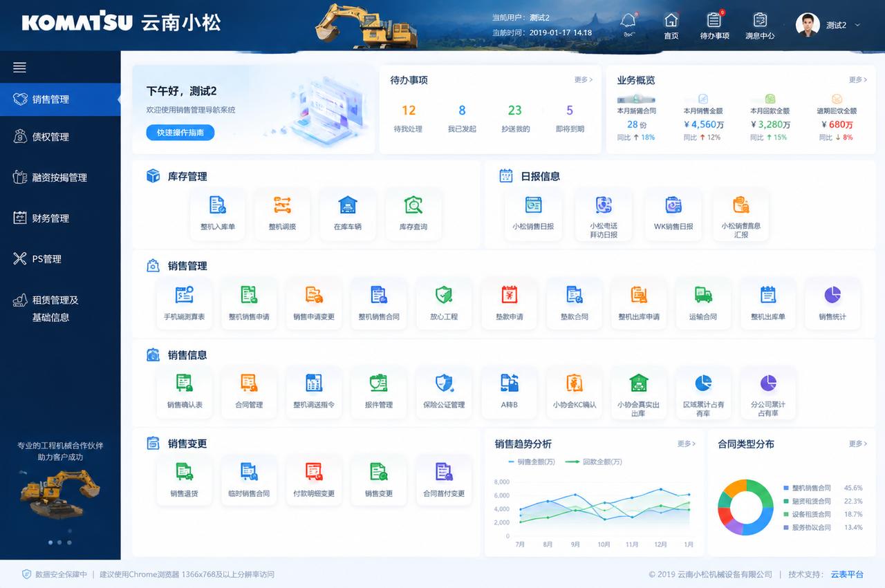Open 分公司累计占有率 icon
Screen dimensions: 885x588
[768, 383]
